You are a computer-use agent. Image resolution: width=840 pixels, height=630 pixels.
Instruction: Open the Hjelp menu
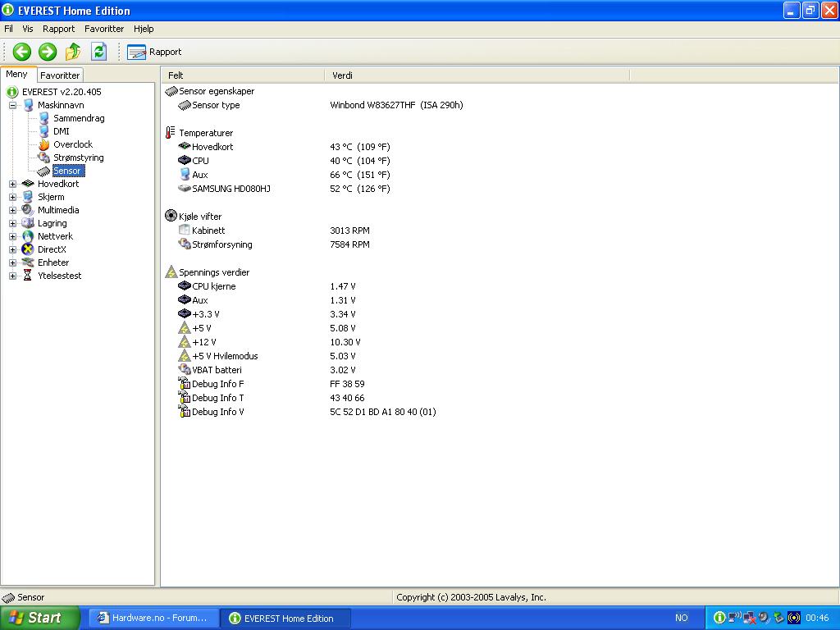[x=144, y=29]
